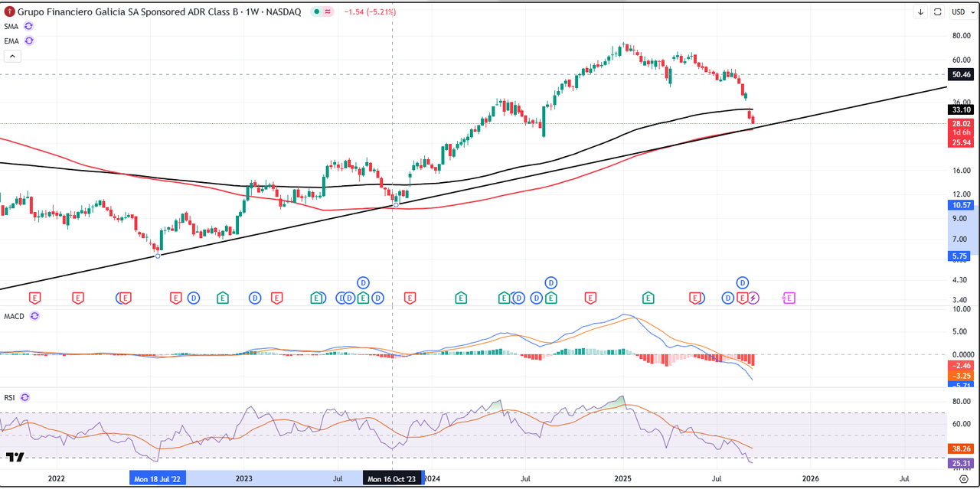Click the EMA indicator refresh icon

(x=28, y=40)
